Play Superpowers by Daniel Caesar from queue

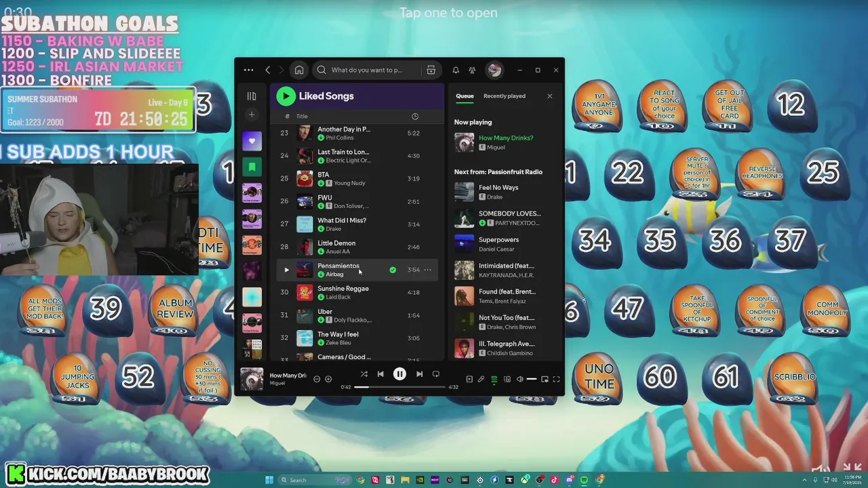(x=505, y=244)
